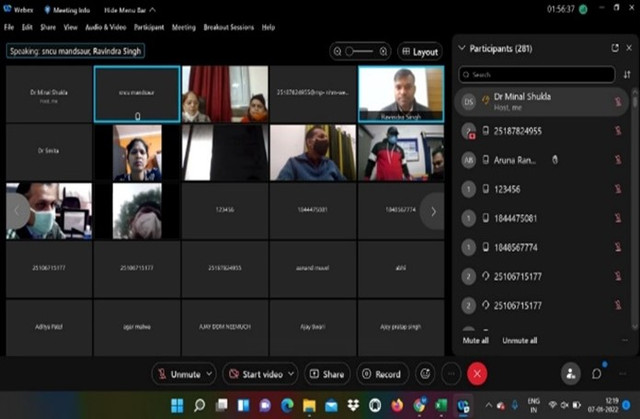Expand the Start video options arrow
Viewport: 640px width, 419px height.
pyautogui.click(x=291, y=373)
